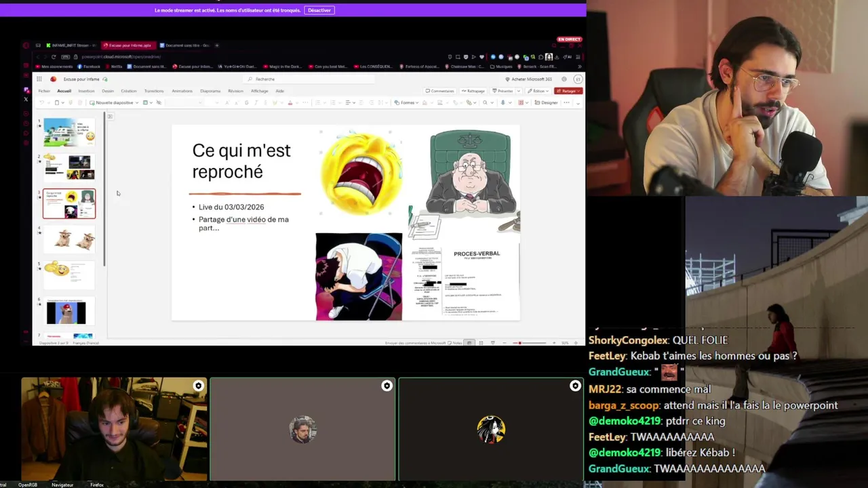The width and height of the screenshot is (868, 488).
Task: Click the search magnifier icon in ribbon
Action: 485,102
